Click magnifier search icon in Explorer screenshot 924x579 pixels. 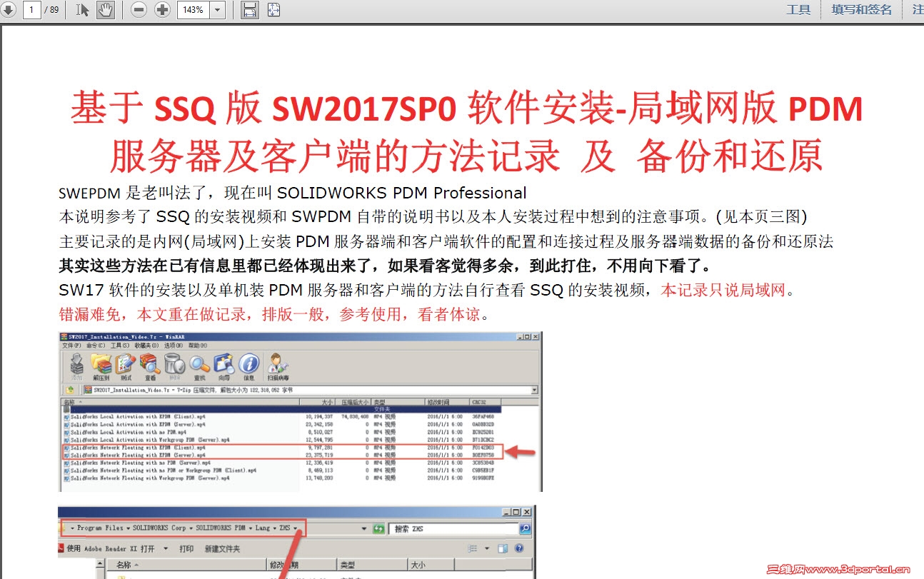pyautogui.click(x=525, y=529)
